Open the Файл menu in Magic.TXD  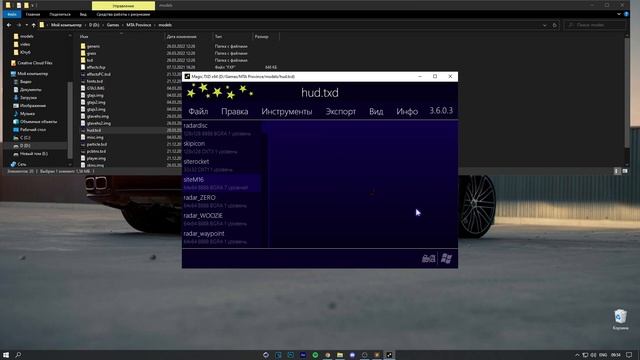198,111
